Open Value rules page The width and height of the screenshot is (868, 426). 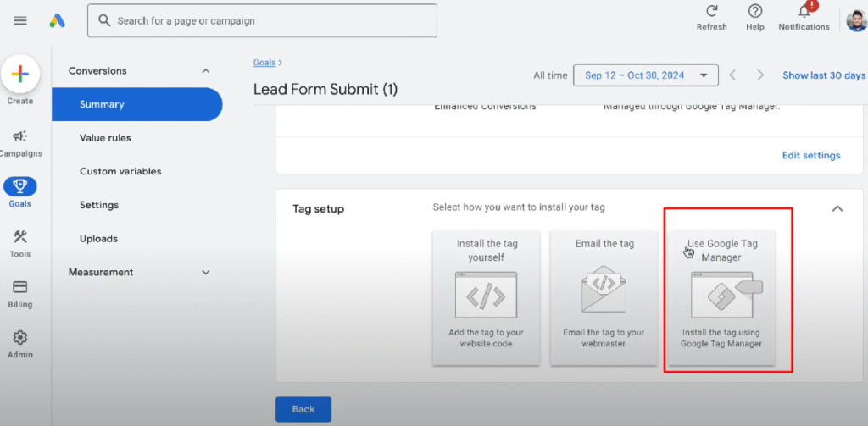click(x=105, y=138)
